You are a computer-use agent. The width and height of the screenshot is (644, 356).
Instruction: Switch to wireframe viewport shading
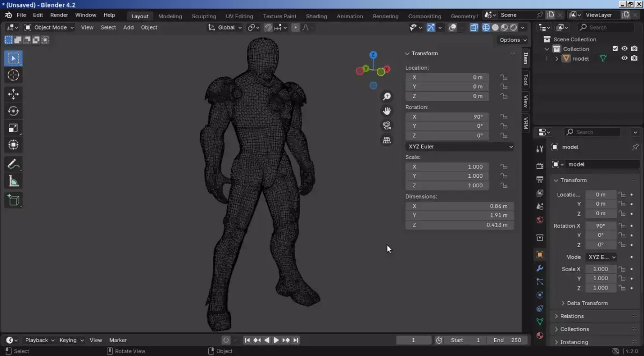click(486, 27)
